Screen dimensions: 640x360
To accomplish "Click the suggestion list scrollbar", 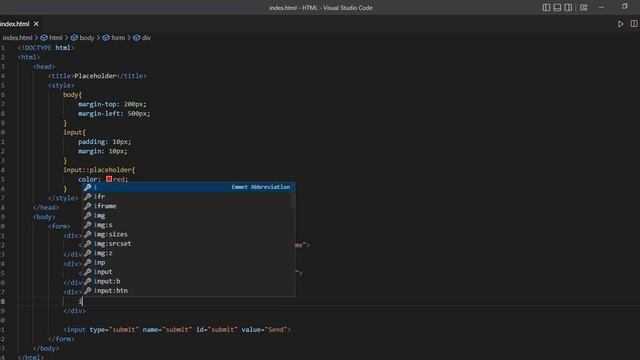I will 293,200.
